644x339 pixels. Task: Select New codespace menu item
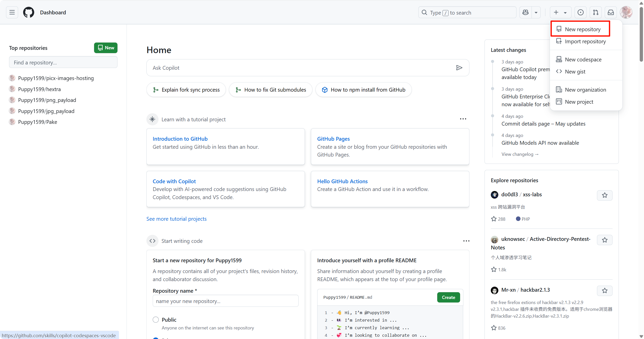click(x=586, y=59)
